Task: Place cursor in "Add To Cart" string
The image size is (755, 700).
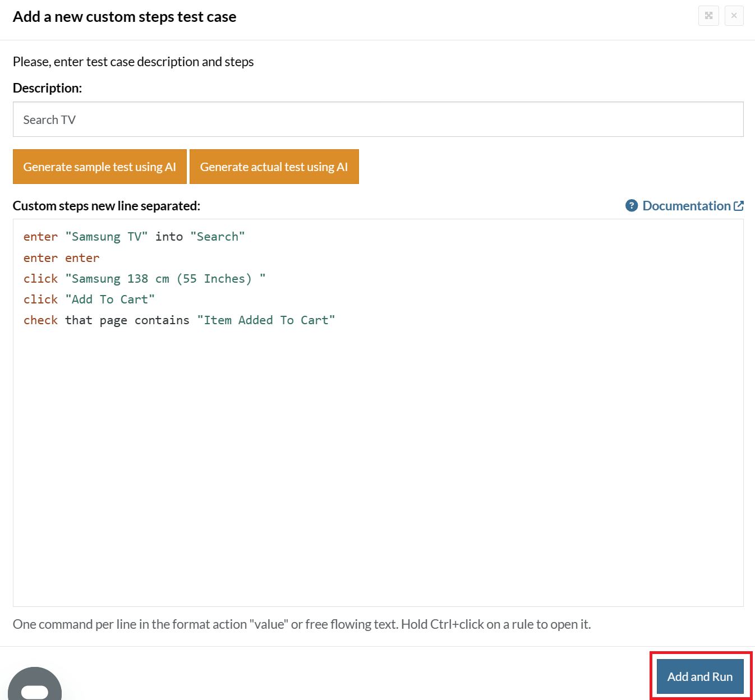Action: click(110, 300)
